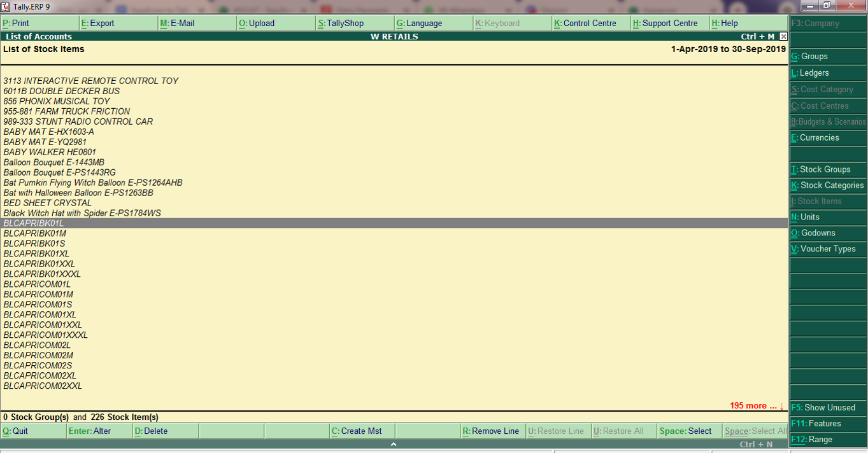Open Stock Groups from the side panel
This screenshot has height=453, width=868.
click(x=828, y=169)
